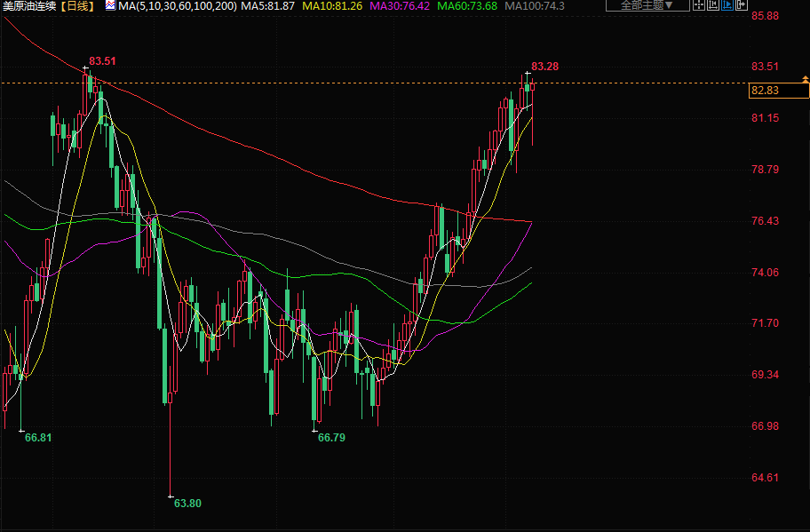Activate the crosshair cursor icon
This screenshot has height=532, width=810.
click(699, 5)
